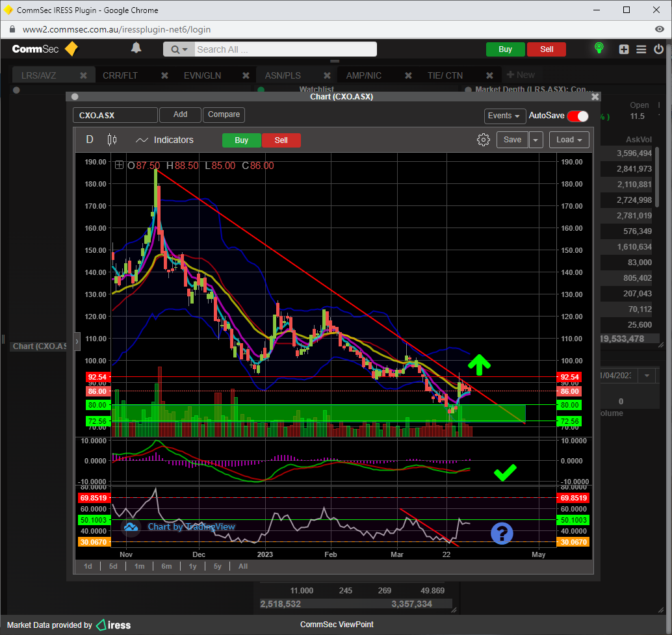The width and height of the screenshot is (672, 635).
Task: Open the Events dropdown
Action: point(505,116)
